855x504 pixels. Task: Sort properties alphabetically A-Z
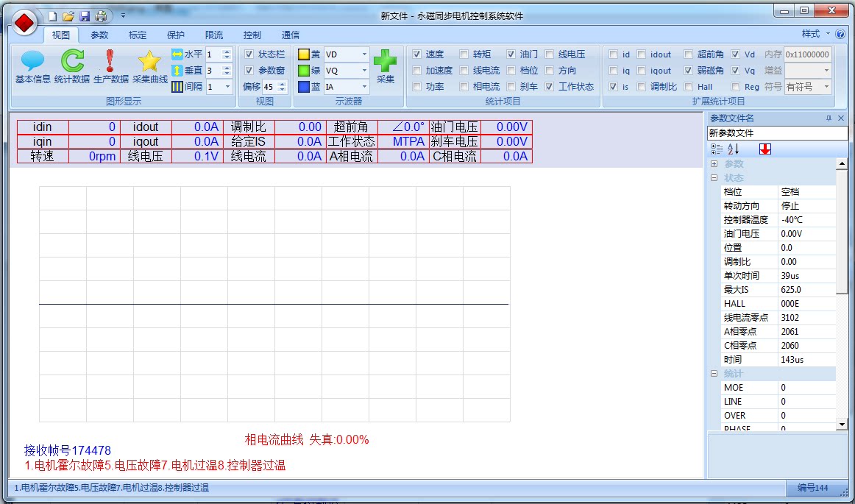coord(734,149)
